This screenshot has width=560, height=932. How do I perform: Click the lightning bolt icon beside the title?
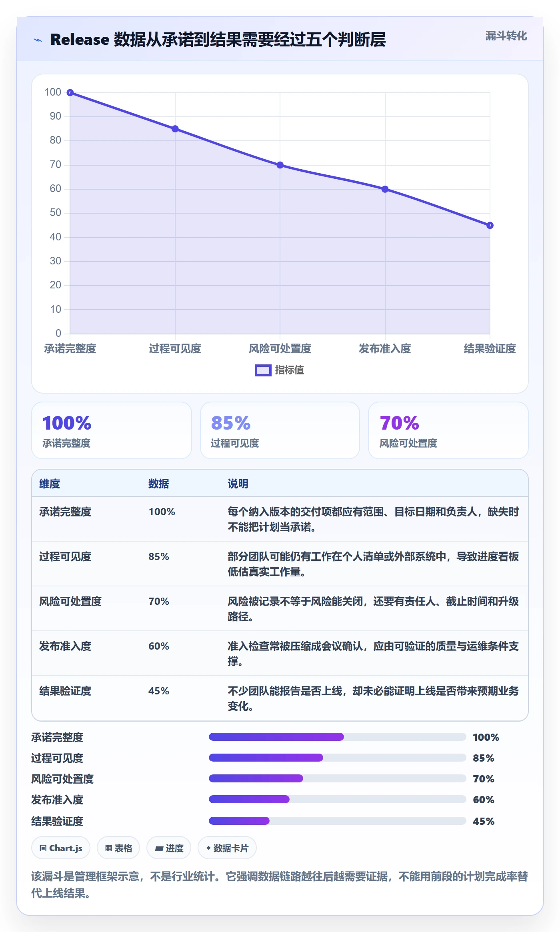point(38,40)
